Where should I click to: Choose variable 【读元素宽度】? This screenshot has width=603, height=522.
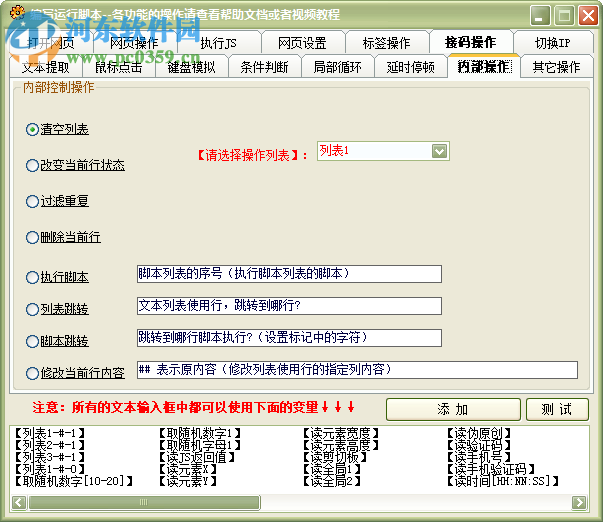[x=341, y=434]
